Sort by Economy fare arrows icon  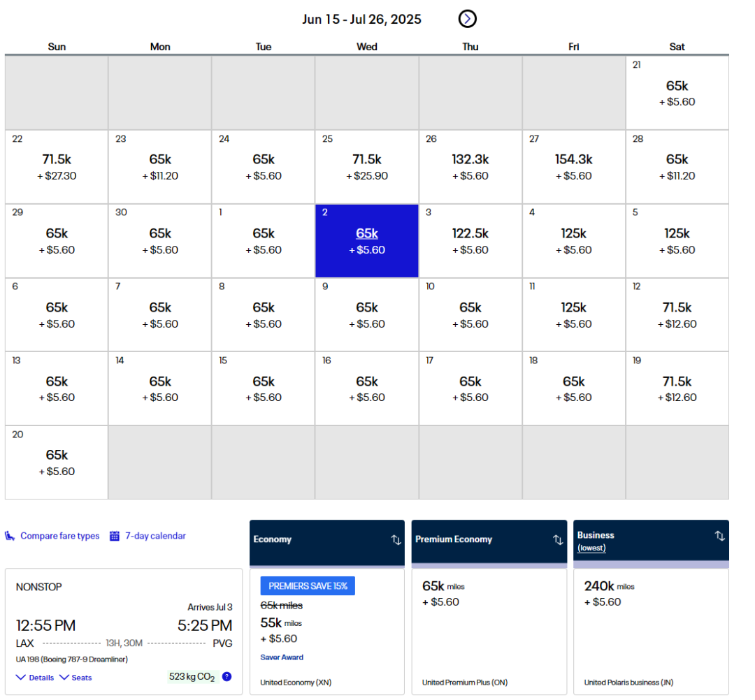(x=396, y=539)
